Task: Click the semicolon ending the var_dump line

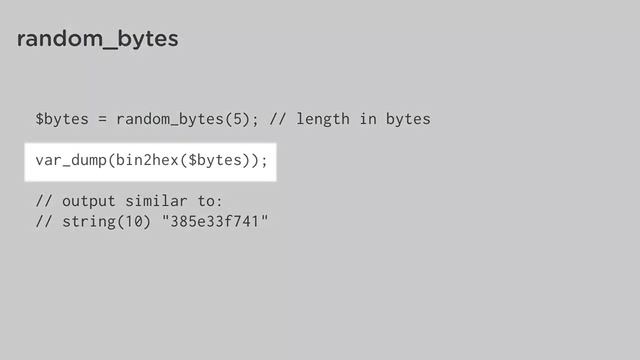Action: click(x=264, y=161)
